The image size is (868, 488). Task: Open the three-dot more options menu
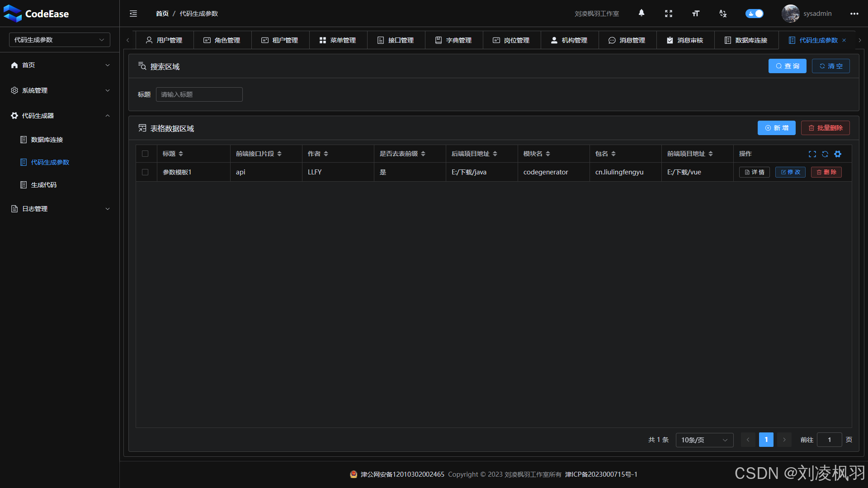click(x=854, y=14)
